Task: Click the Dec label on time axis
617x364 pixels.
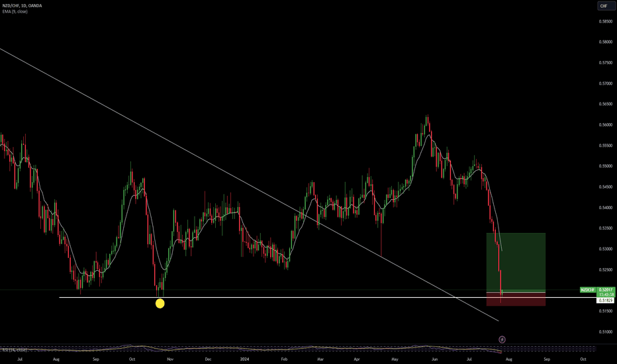Action: coord(208,359)
